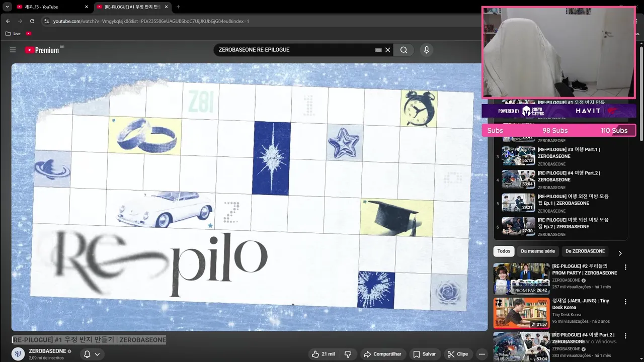
Task: Click the 257 mil visualizações text
Action: tap(572, 287)
